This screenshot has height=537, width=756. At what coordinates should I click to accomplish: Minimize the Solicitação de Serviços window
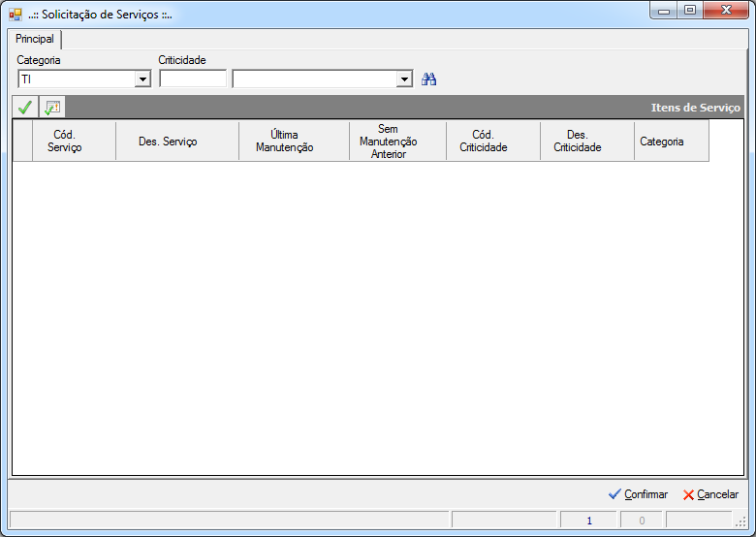point(664,10)
